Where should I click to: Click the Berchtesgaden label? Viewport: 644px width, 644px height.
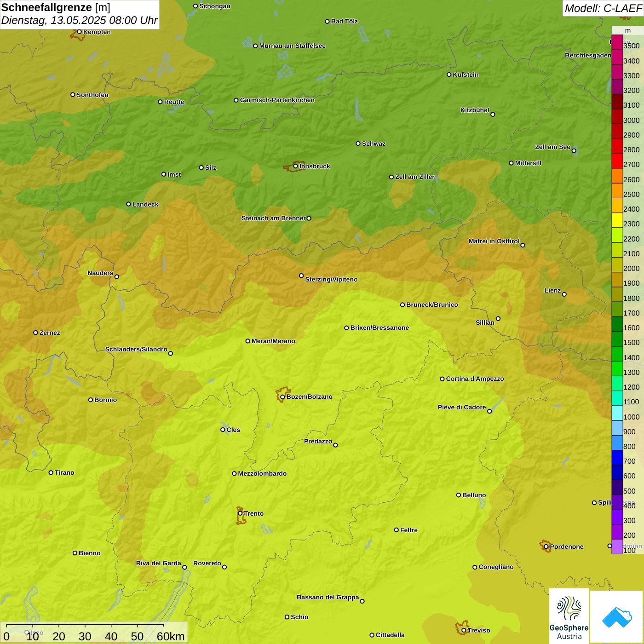(588, 55)
